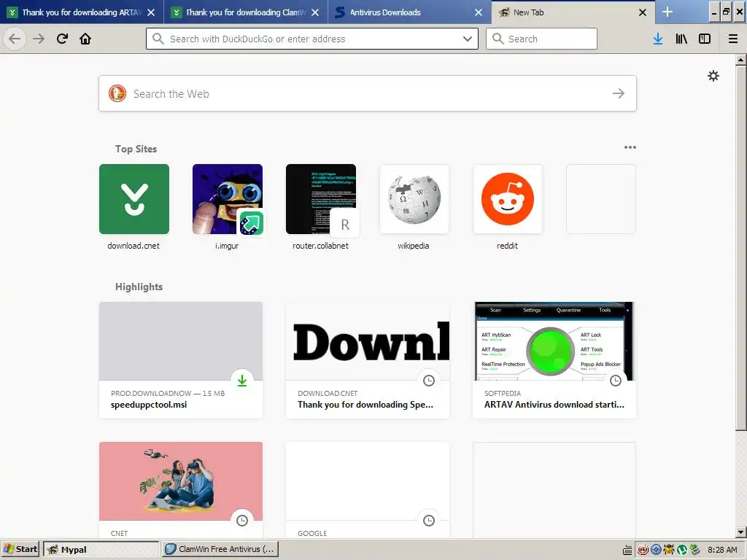The image size is (747, 560).
Task: Open the hamburger application menu
Action: point(732,39)
